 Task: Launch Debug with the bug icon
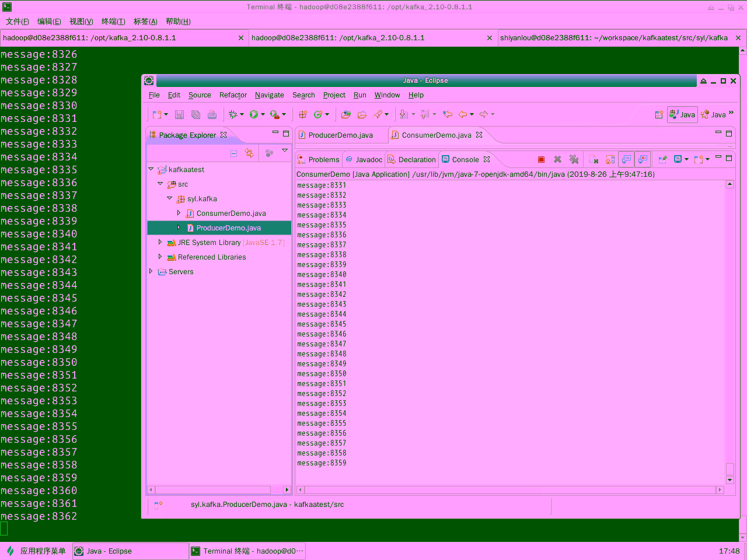pyautogui.click(x=233, y=114)
